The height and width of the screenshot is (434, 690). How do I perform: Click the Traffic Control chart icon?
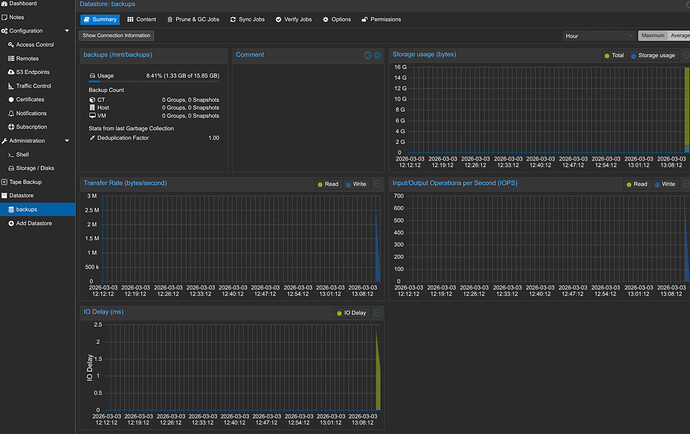[x=11, y=86]
